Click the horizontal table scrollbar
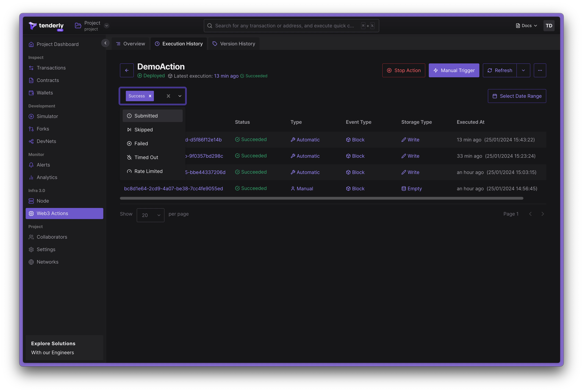Screen dimensions: 583x392 coord(321,198)
